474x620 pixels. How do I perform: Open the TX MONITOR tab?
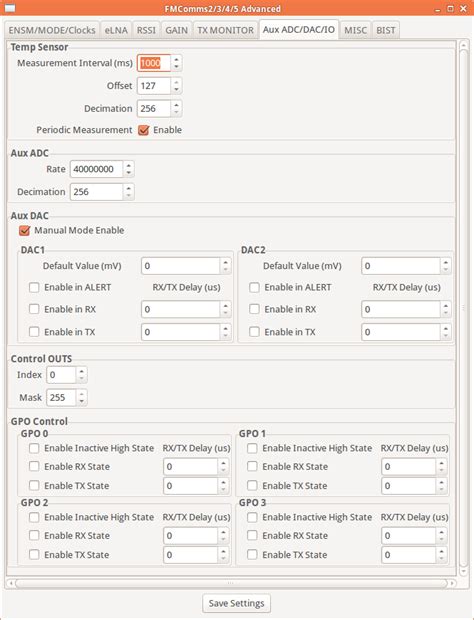coord(225,30)
